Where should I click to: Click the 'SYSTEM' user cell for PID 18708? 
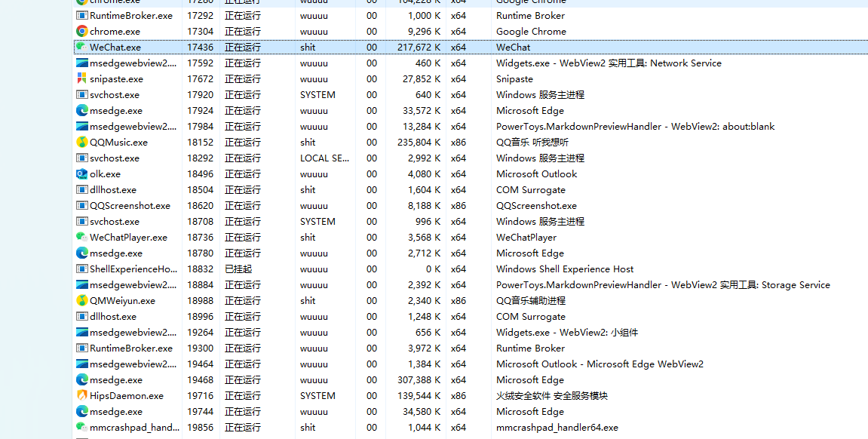pyautogui.click(x=317, y=222)
